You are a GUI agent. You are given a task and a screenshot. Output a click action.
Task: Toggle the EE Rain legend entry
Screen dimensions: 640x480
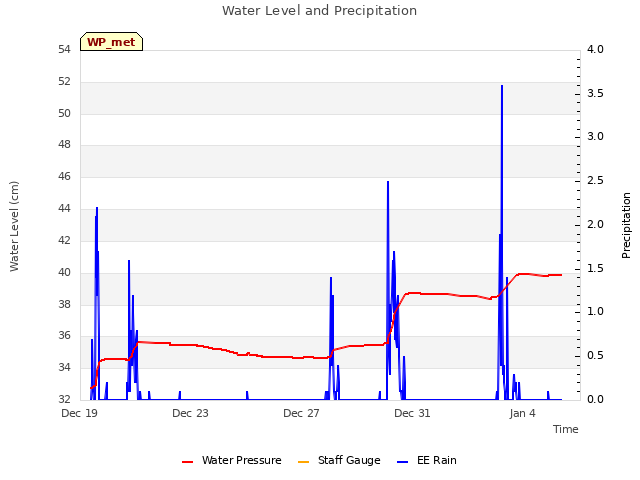[427, 460]
